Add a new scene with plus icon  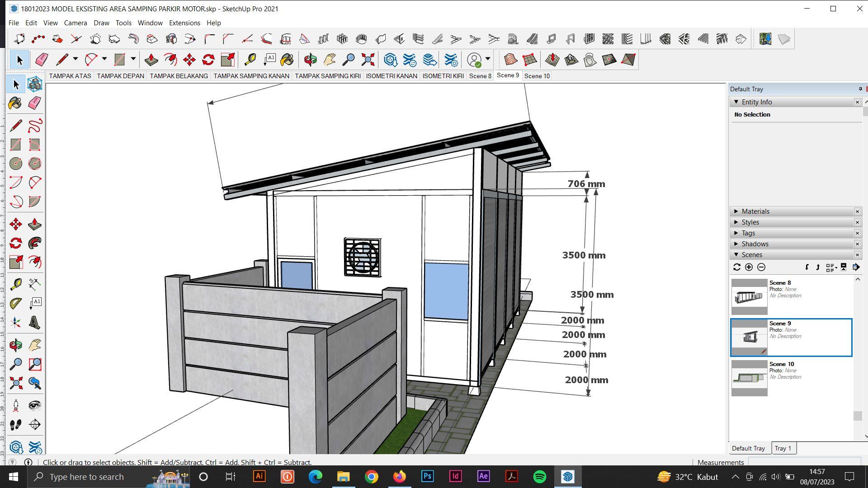(x=749, y=267)
